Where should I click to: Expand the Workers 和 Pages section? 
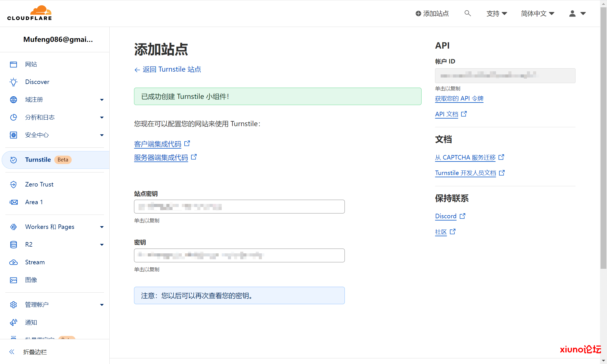[x=102, y=227]
